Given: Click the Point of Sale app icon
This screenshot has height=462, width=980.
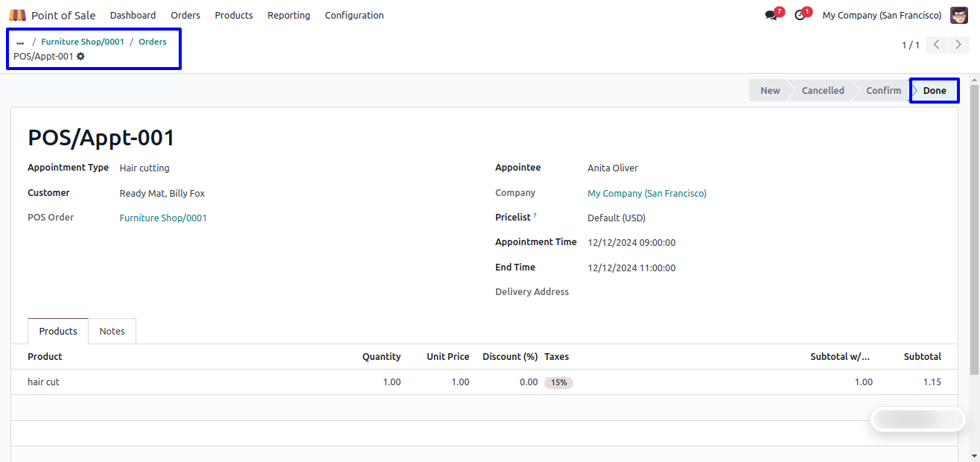Looking at the screenshot, I should point(17,15).
